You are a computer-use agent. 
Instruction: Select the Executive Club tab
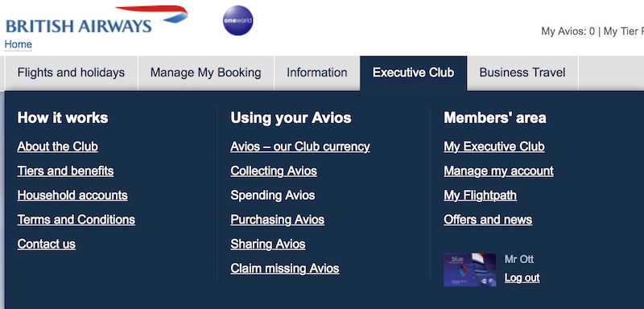point(414,73)
